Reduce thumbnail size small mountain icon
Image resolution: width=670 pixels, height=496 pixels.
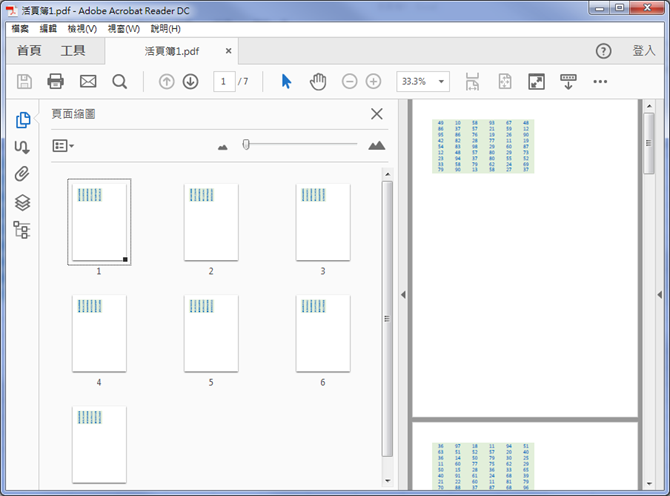[223, 147]
